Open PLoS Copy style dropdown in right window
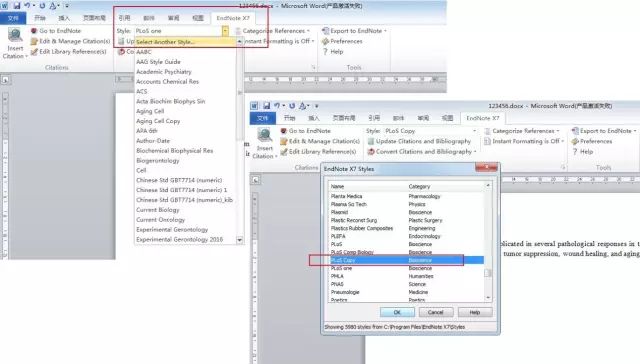Screen dimensions: 640x364 coord(474,131)
